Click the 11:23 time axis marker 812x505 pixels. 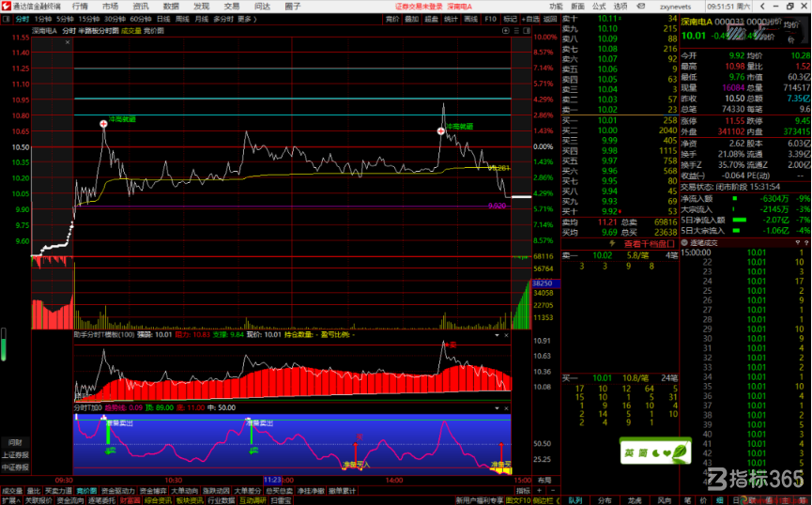272,481
